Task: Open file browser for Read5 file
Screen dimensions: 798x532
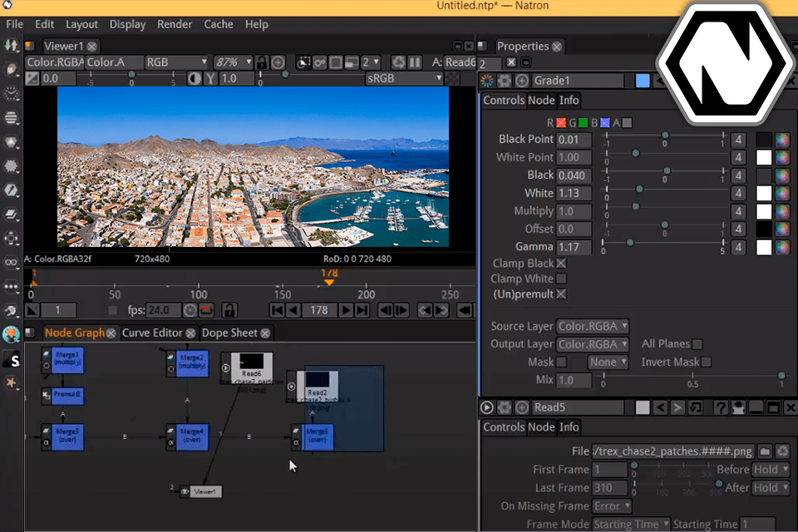Action: [765, 451]
